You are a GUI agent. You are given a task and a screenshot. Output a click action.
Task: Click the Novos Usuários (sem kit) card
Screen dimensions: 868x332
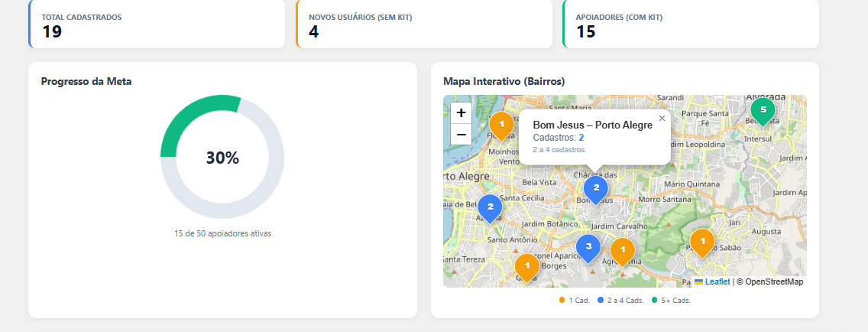point(424,24)
